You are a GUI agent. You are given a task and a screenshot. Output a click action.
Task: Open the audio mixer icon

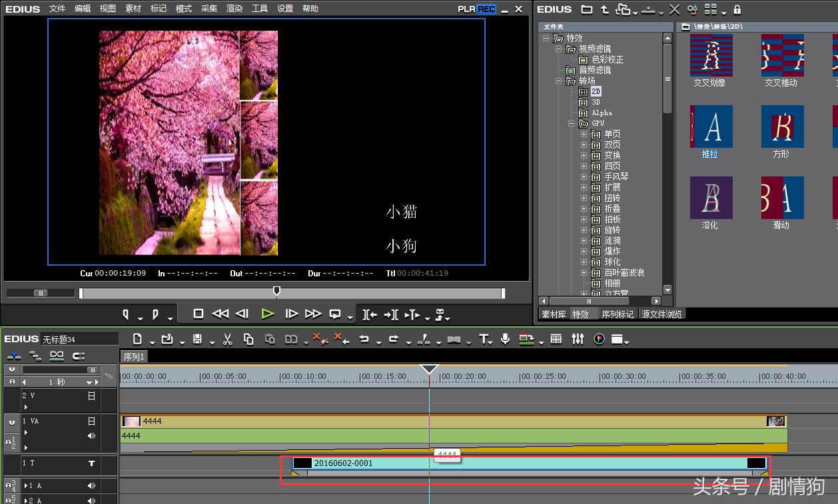pyautogui.click(x=578, y=340)
